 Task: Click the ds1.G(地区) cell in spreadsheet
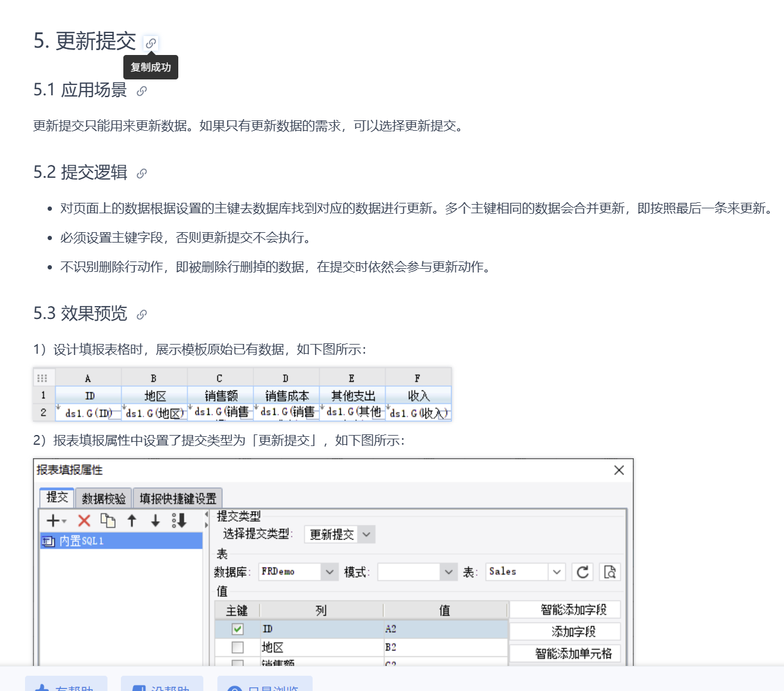pos(154,412)
